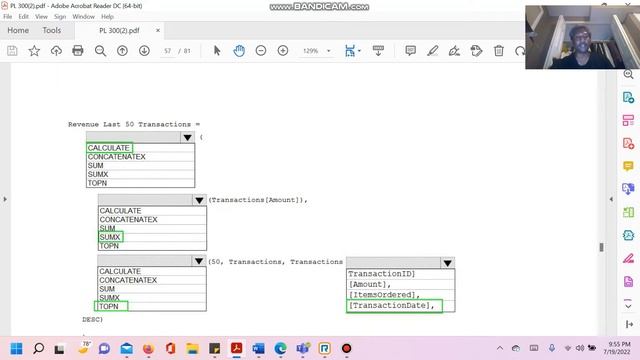The width and height of the screenshot is (640, 360).
Task: Open dropdown before (Transactions[Amount])
Action: coord(199,200)
